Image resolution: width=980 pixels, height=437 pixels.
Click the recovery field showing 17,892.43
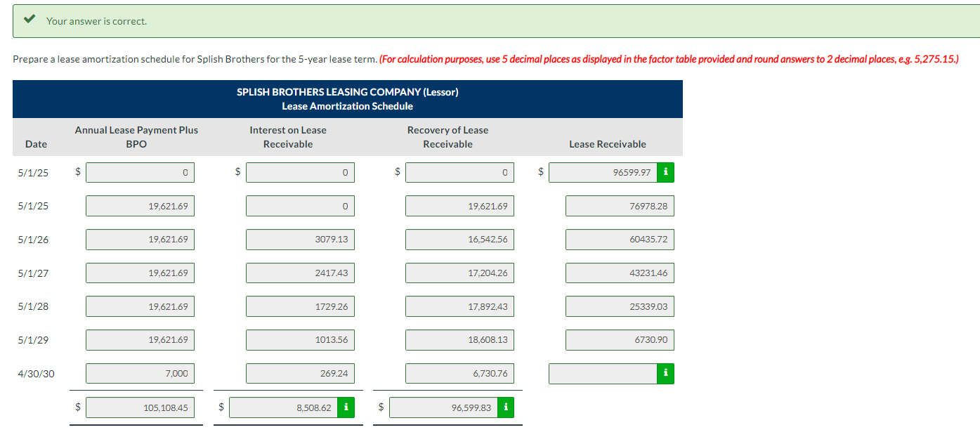click(x=459, y=306)
